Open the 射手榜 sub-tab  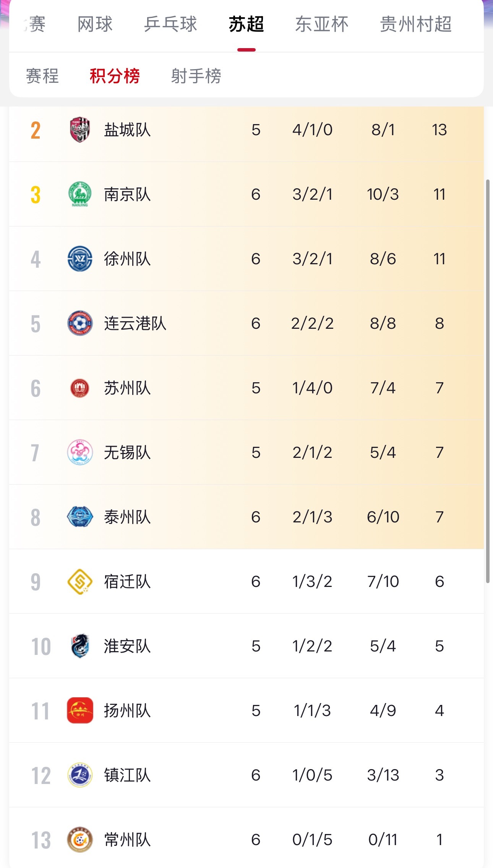(x=196, y=76)
